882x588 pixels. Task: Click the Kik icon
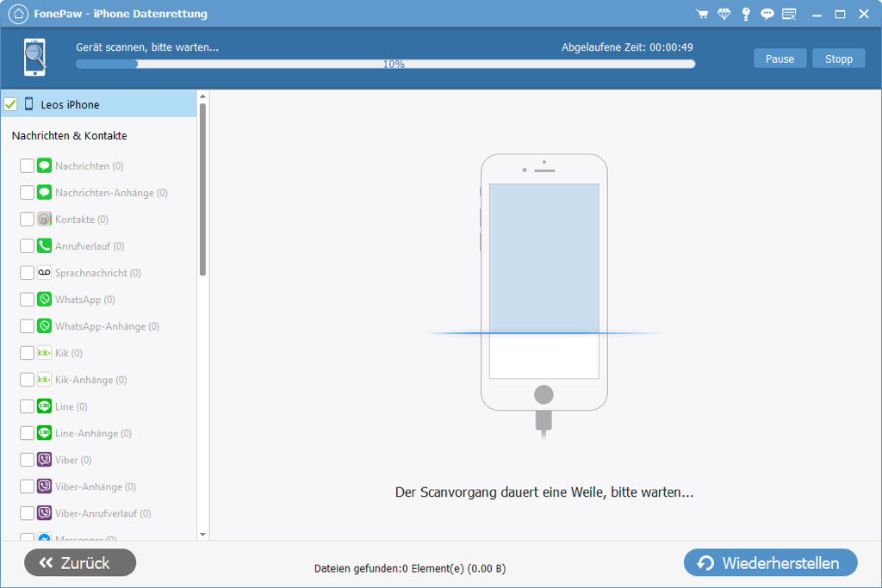coord(45,352)
